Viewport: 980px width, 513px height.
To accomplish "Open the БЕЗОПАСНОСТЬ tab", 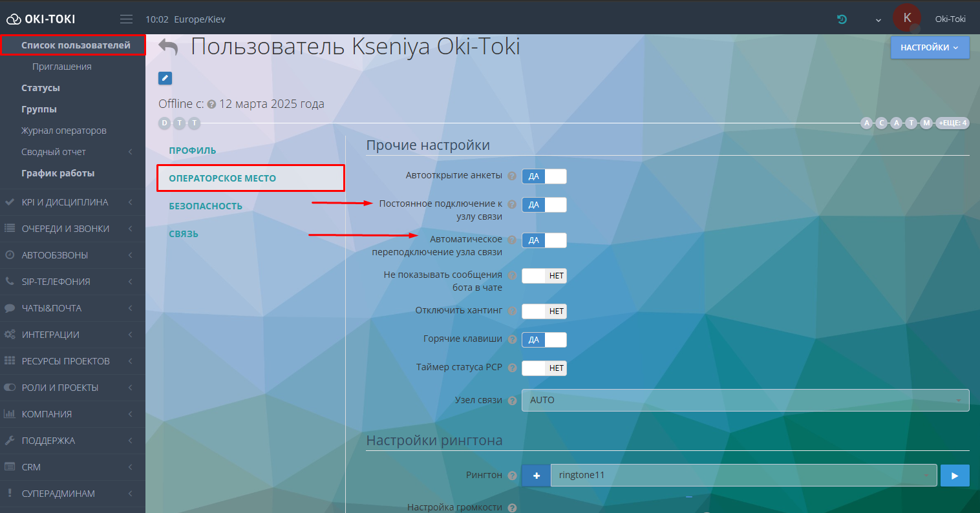I will 206,206.
